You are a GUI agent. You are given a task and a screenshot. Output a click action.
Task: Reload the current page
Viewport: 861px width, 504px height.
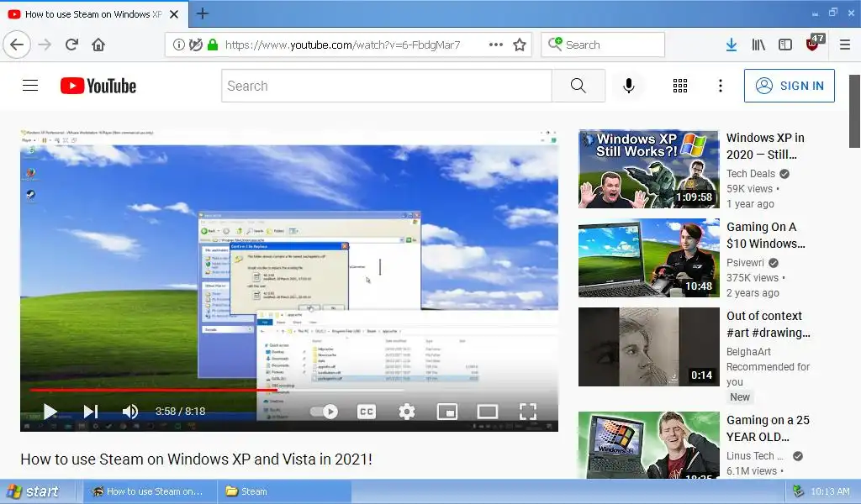click(72, 45)
